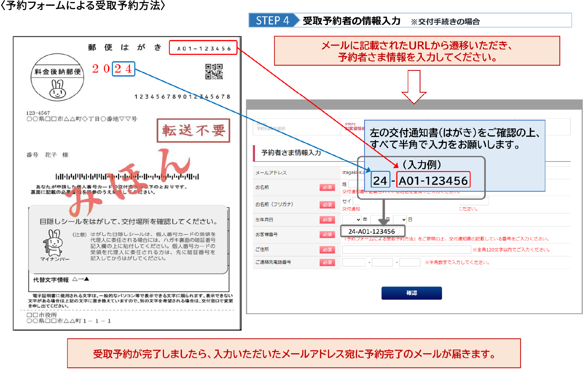Click the 18-digit number 123456789012345678

click(182, 97)
